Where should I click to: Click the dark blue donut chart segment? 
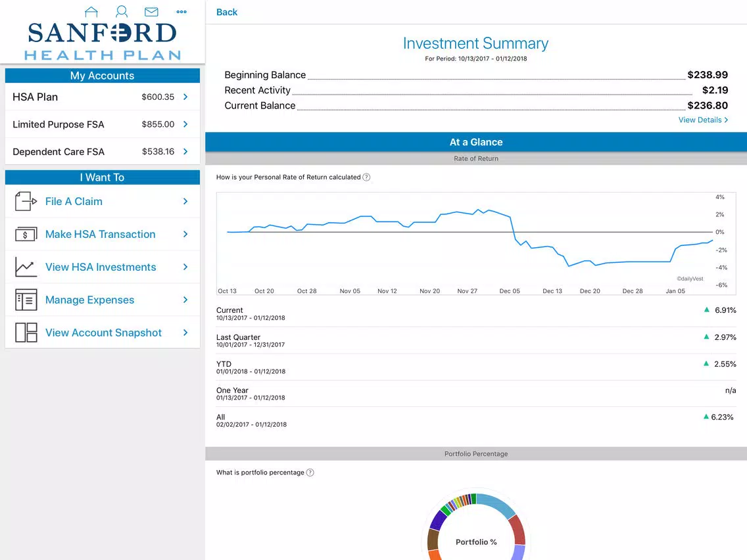tap(438, 521)
